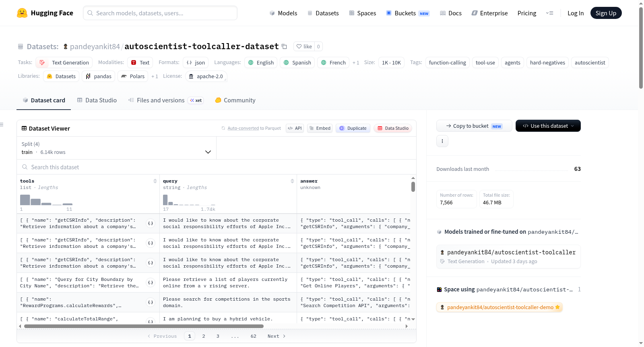
Task: Open the apache-2.0 license tag
Action: pyautogui.click(x=206, y=76)
